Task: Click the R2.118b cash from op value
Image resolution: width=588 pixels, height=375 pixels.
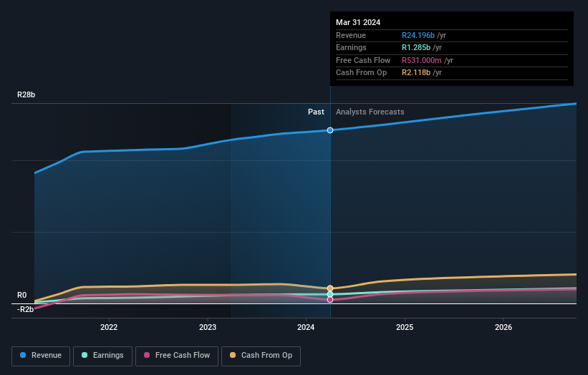Action: point(416,73)
